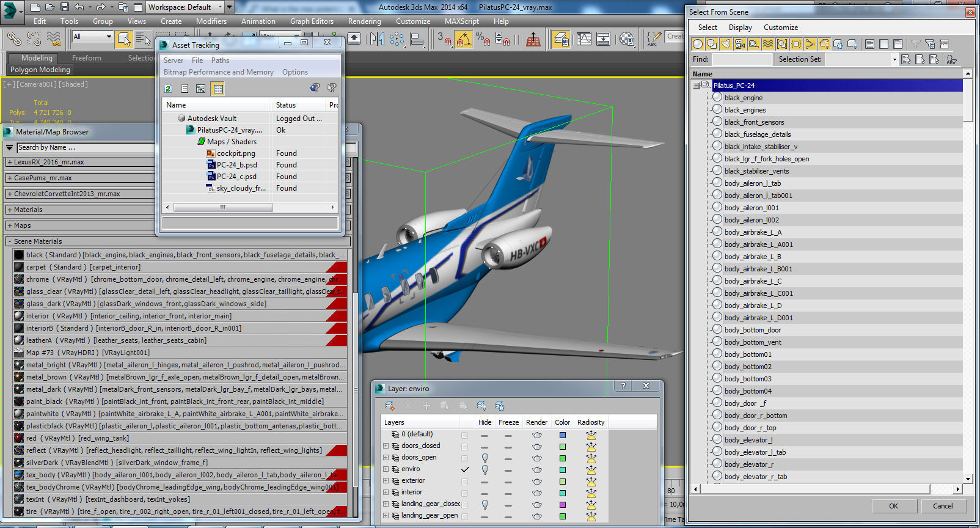Collapse the Scene Materials group

pyautogui.click(x=10, y=241)
